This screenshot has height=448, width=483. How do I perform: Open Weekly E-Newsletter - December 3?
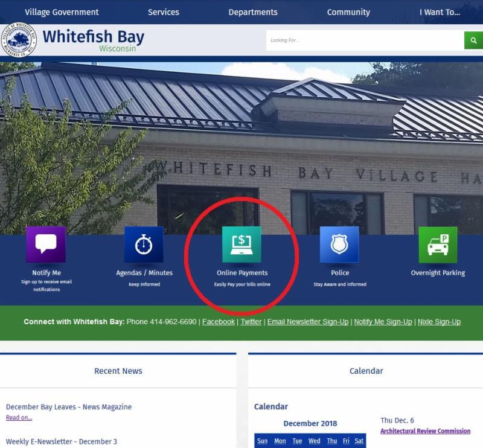pos(62,441)
